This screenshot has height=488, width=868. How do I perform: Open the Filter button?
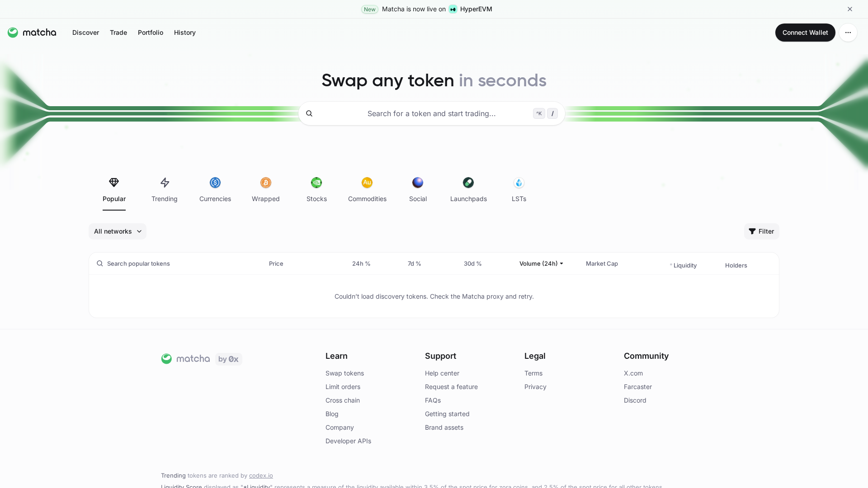tap(761, 231)
